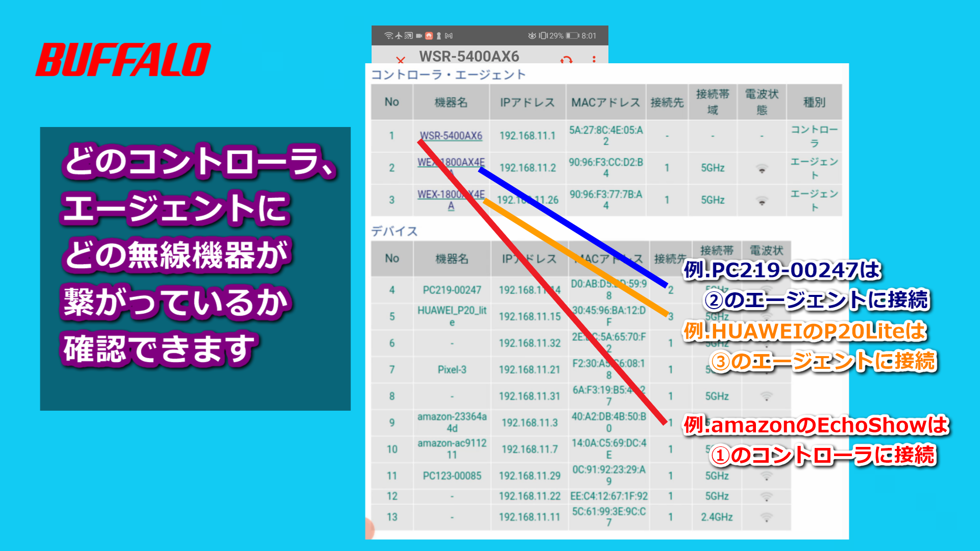Click the 2.4GHz band cell in row 13
980x551 pixels.
pyautogui.click(x=717, y=517)
